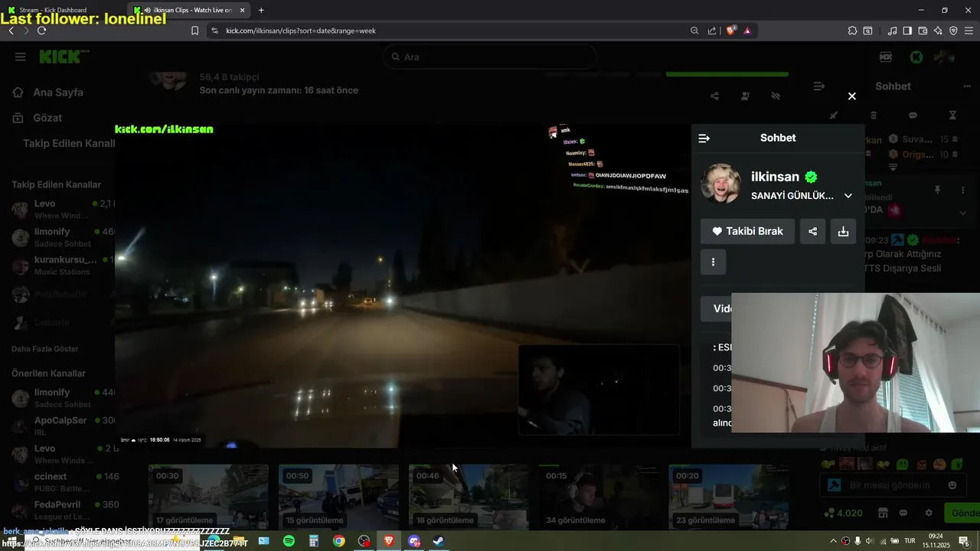Open the shop icon below the chat
The width and height of the screenshot is (980, 551).
883,513
